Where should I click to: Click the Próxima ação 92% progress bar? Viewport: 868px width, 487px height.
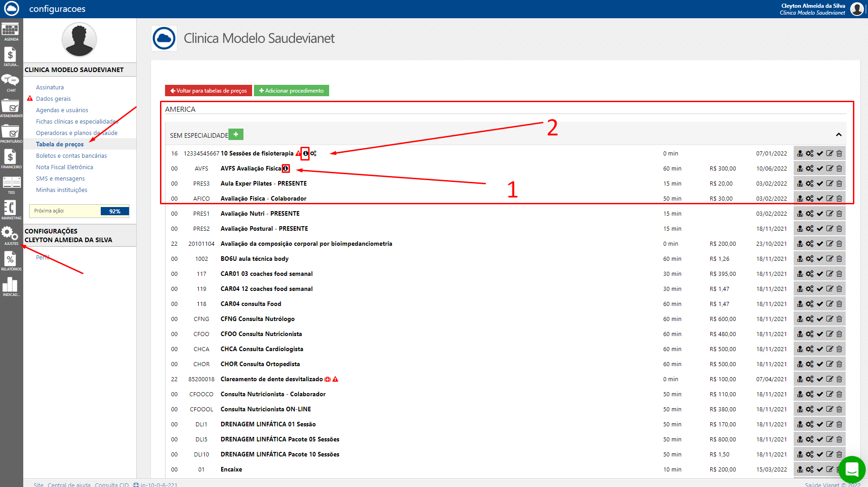79,211
